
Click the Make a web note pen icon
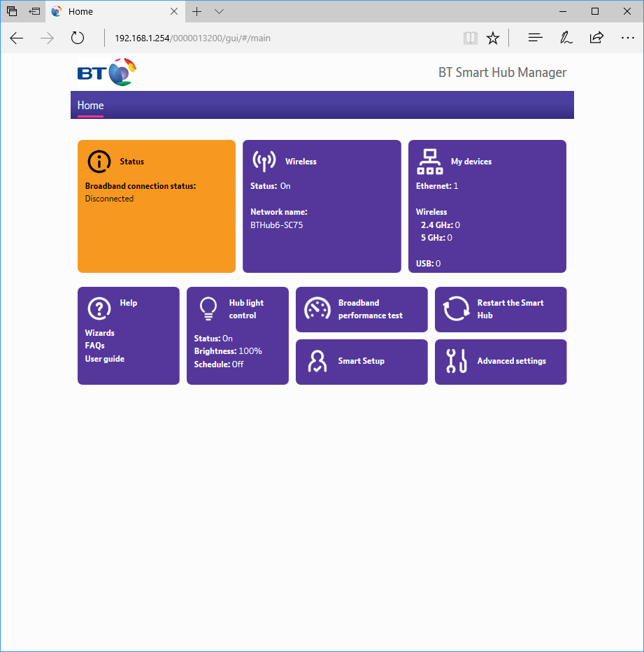566,38
